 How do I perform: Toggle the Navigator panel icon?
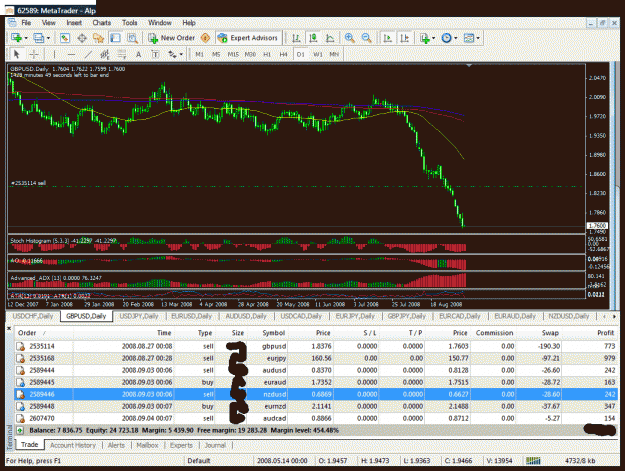pos(98,38)
